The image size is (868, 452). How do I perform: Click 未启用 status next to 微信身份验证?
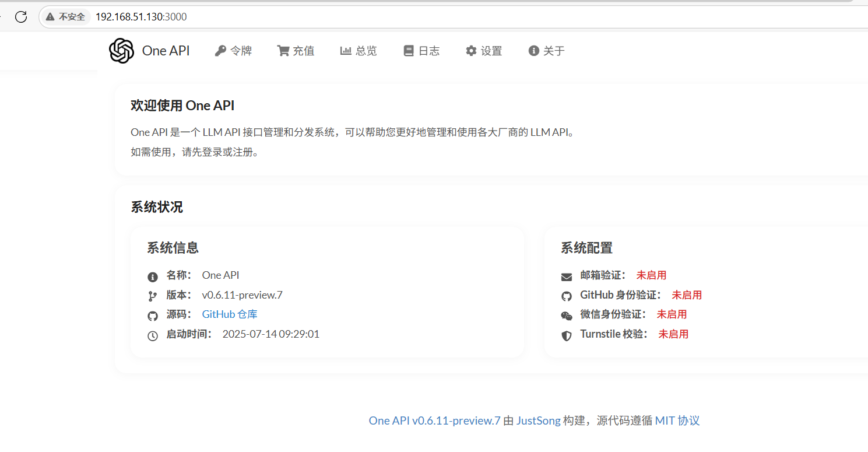point(672,314)
